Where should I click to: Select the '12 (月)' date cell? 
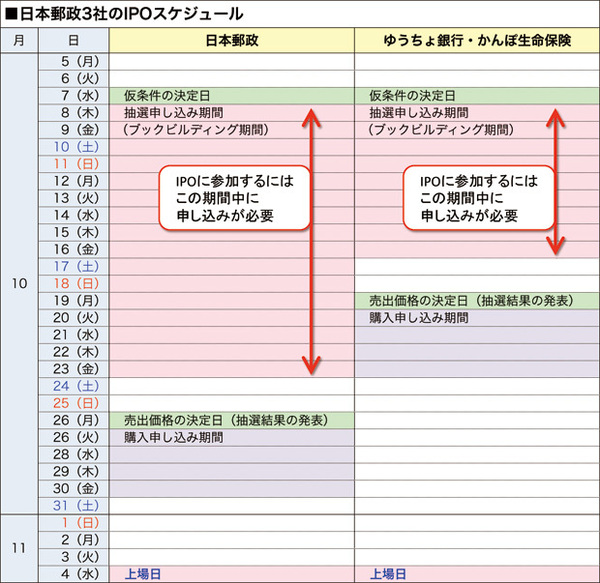73,181
